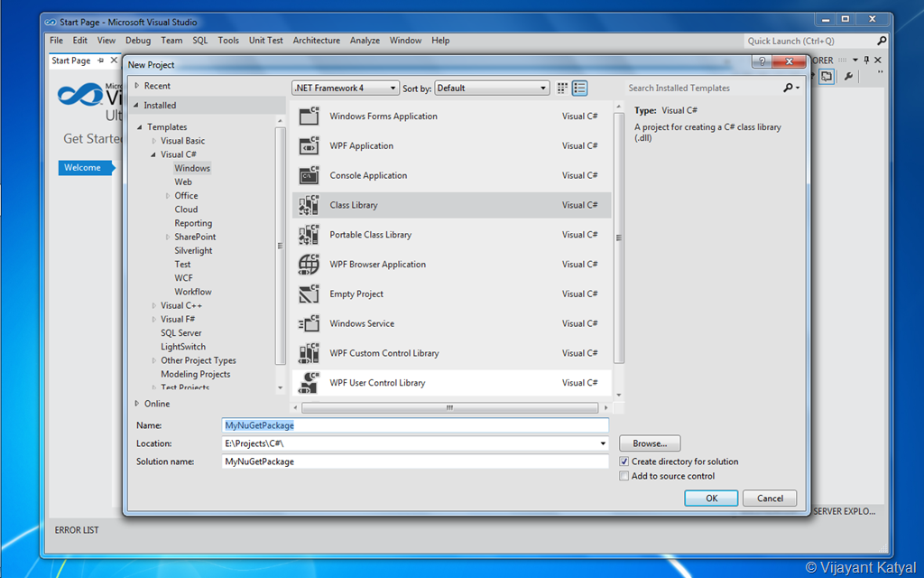Screen dimensions: 924x578
Task: Expand the Office tree node
Action: click(168, 196)
